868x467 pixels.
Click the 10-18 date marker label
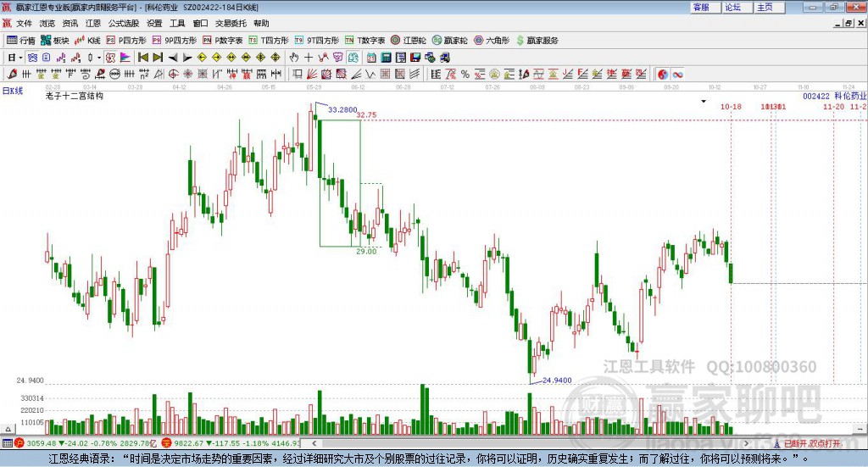point(731,106)
